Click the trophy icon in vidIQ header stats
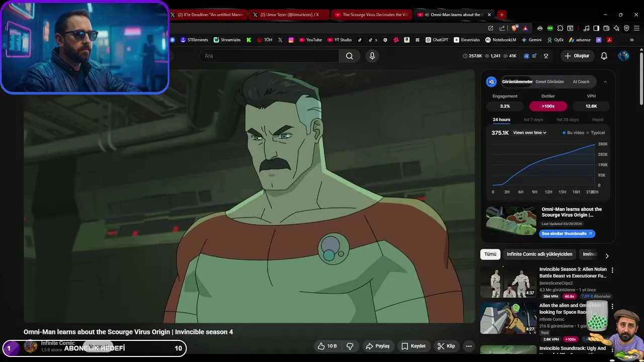Viewport: 644px width, 362px height. tap(546, 56)
